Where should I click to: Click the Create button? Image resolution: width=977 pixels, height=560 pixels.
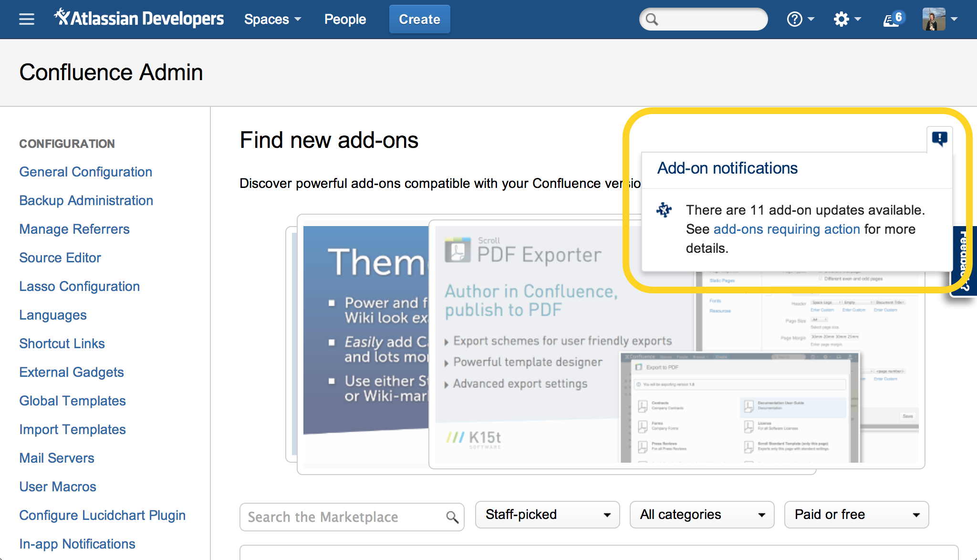[419, 19]
